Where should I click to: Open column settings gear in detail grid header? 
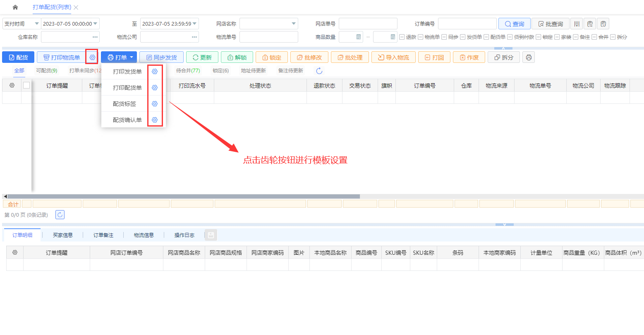pyautogui.click(x=15, y=252)
